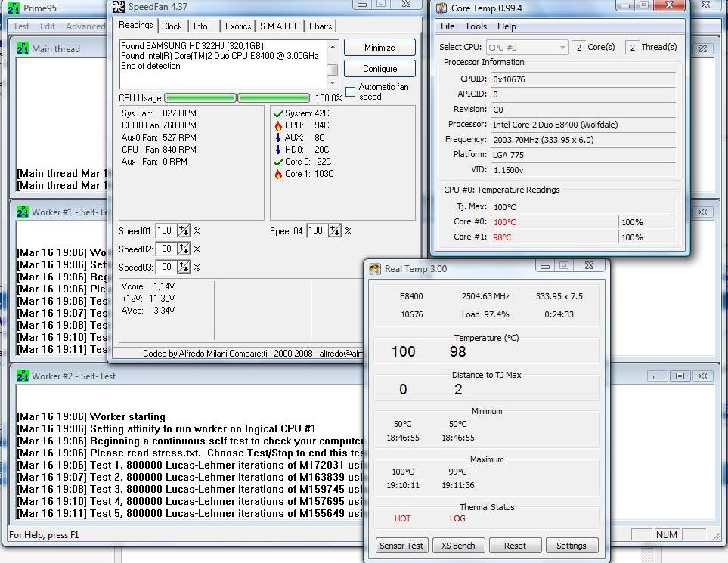Open SpeedFan Charts tab
The image size is (728, 563).
[321, 26]
